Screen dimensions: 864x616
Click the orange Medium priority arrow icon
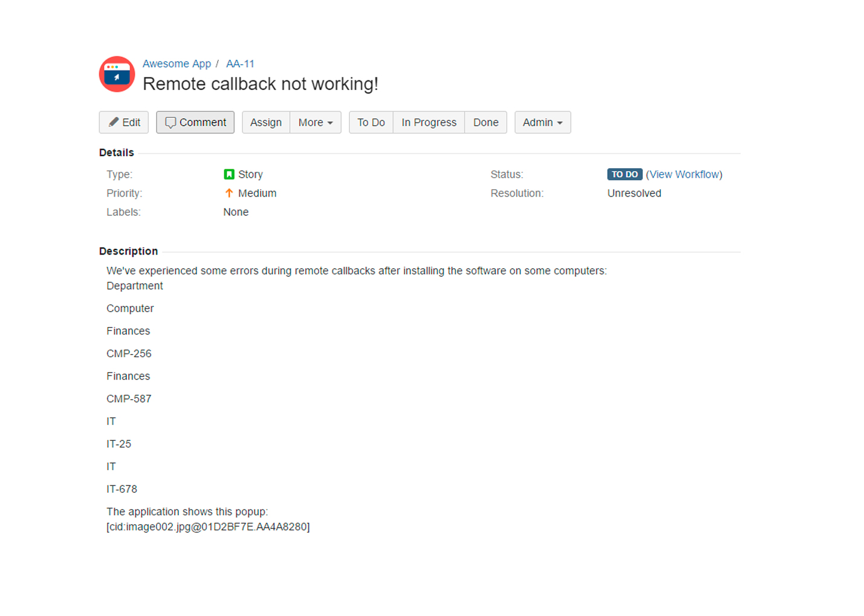pyautogui.click(x=229, y=193)
